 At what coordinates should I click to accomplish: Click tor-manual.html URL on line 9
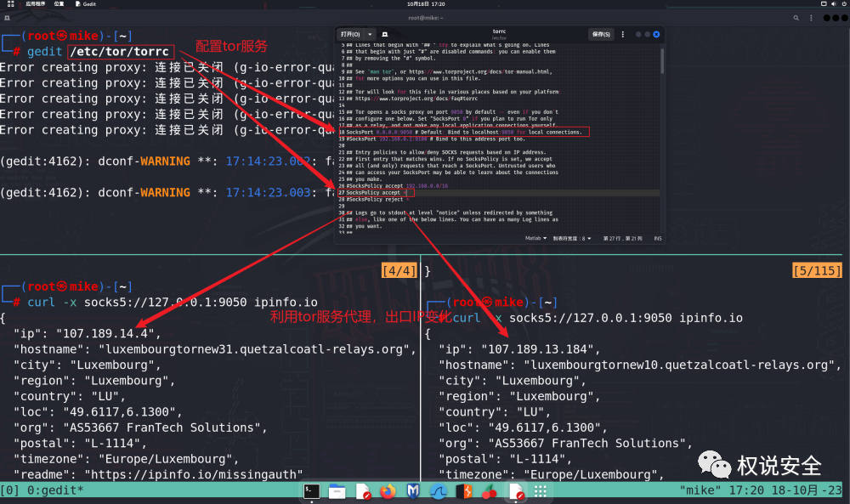479,71
